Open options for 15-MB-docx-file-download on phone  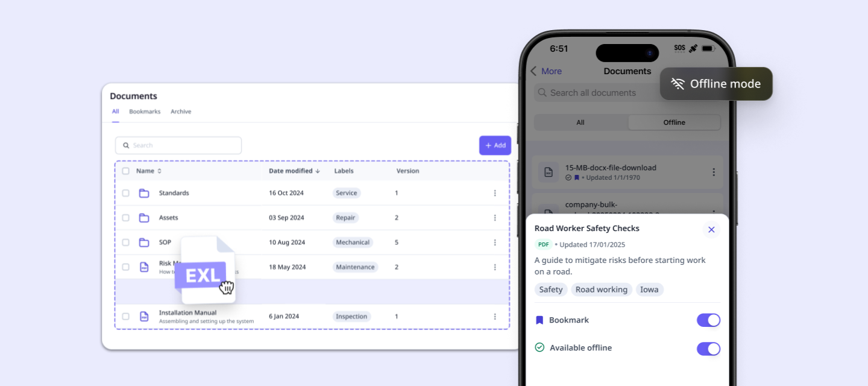[x=714, y=172]
